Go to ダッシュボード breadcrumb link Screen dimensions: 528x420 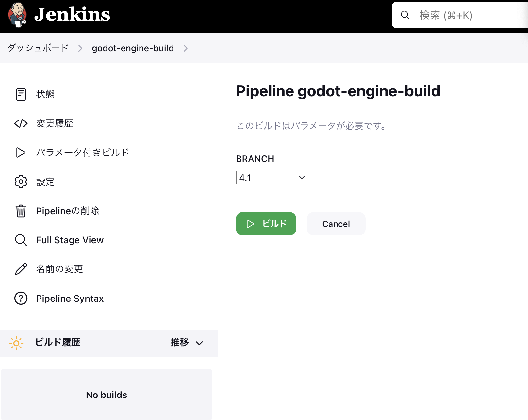click(38, 48)
